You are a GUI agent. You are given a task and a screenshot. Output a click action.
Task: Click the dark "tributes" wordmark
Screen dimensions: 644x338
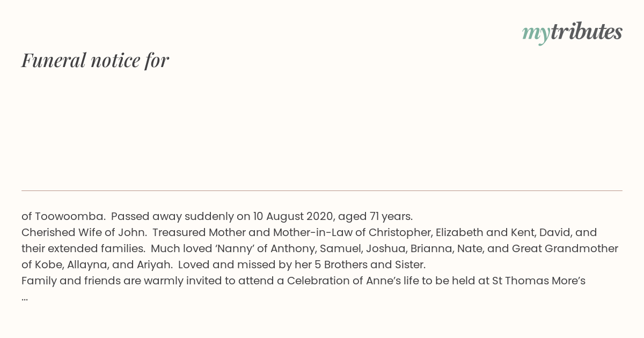click(586, 32)
